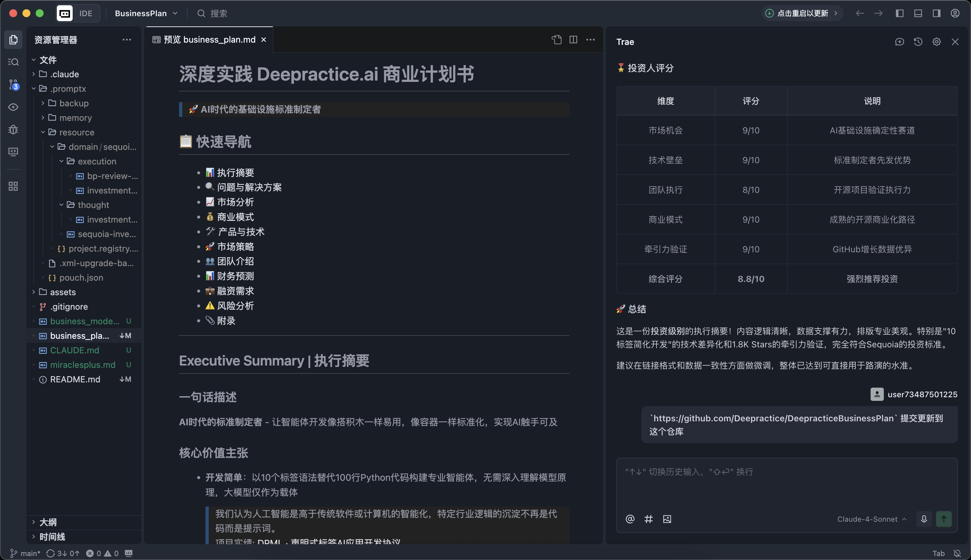Open Trae panel settings gear
971x560 pixels.
(x=936, y=42)
